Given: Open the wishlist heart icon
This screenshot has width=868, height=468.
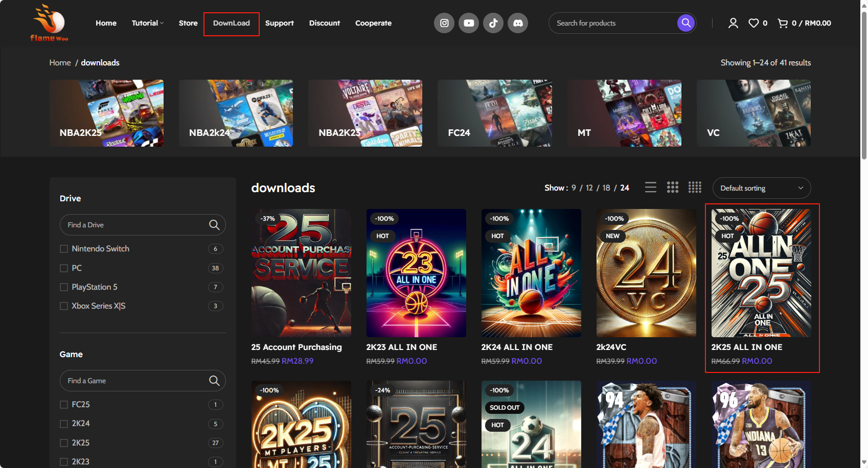Looking at the screenshot, I should 753,23.
